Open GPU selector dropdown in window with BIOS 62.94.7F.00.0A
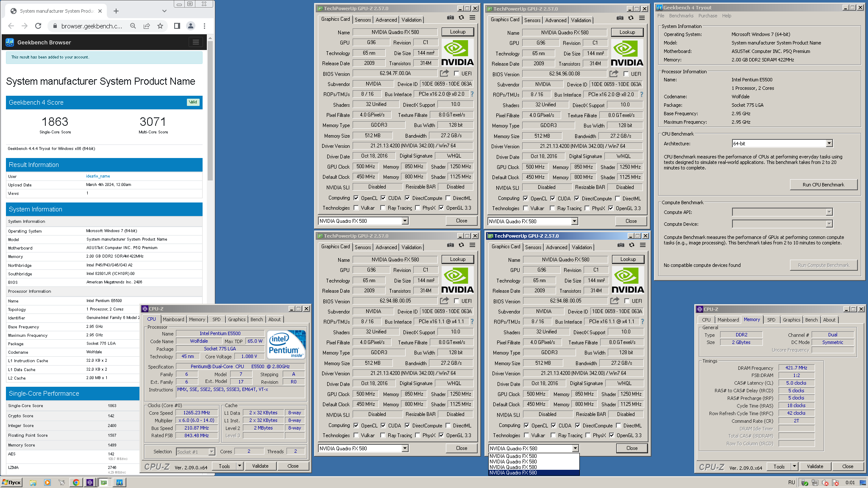 click(405, 221)
